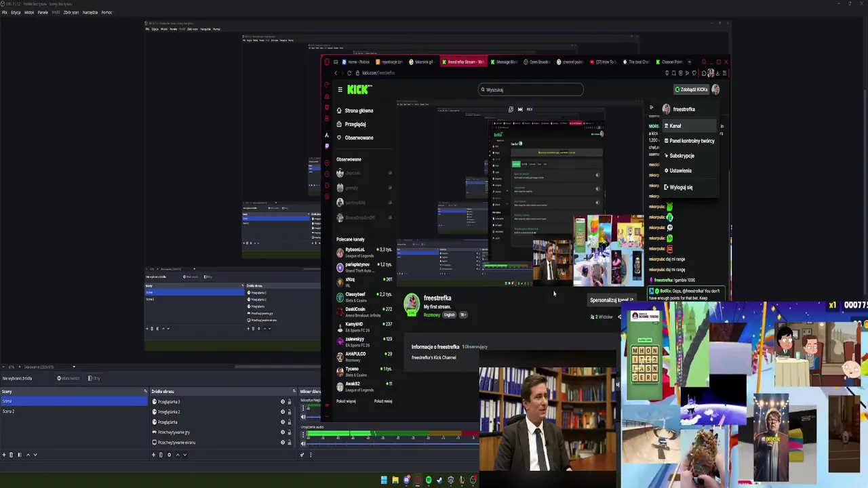868x488 pixels.
Task: Click the Właściwości button
Action: [68, 378]
